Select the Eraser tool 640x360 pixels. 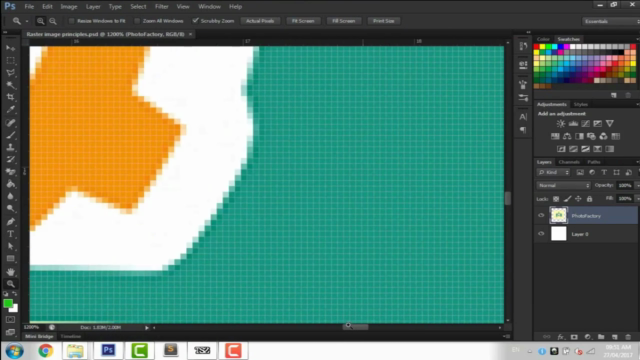(x=11, y=172)
